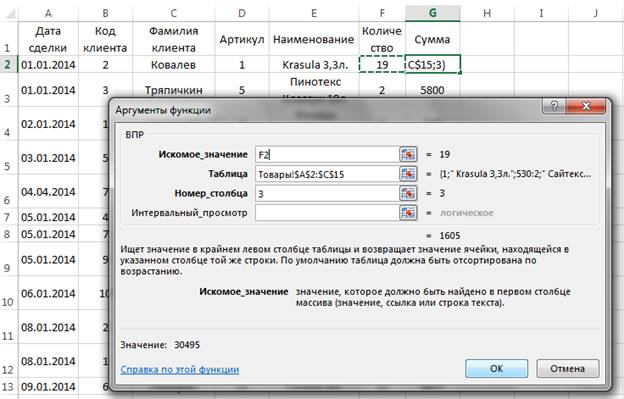The height and width of the screenshot is (399, 624).
Task: Open Справка по этой функции link
Action: [x=179, y=370]
